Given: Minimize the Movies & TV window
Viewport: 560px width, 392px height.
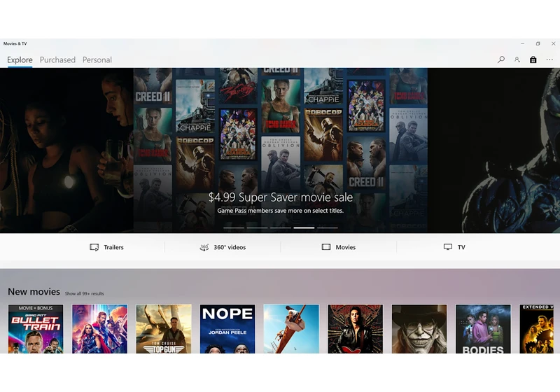Looking at the screenshot, I should 522,43.
